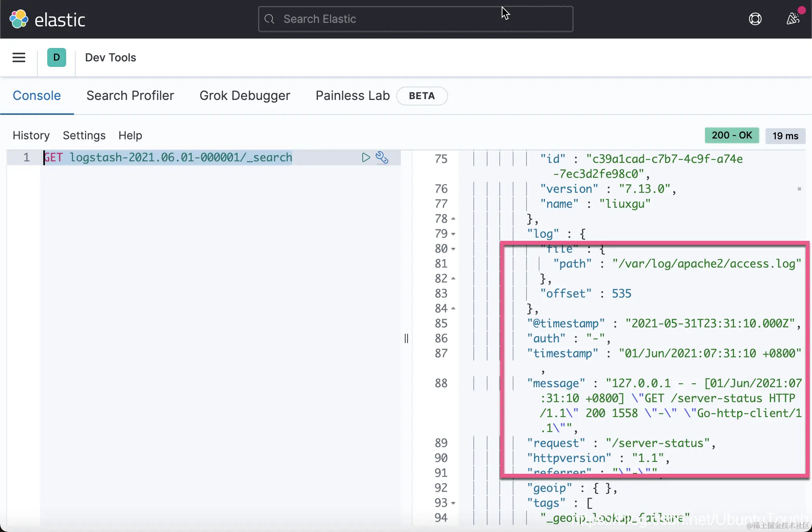Collapse the fold at line 80
This screenshot has width=812, height=532.
tap(453, 249)
